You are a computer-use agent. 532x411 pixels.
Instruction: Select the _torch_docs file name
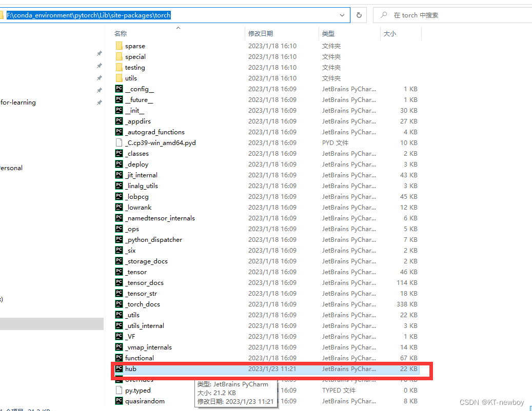(143, 304)
